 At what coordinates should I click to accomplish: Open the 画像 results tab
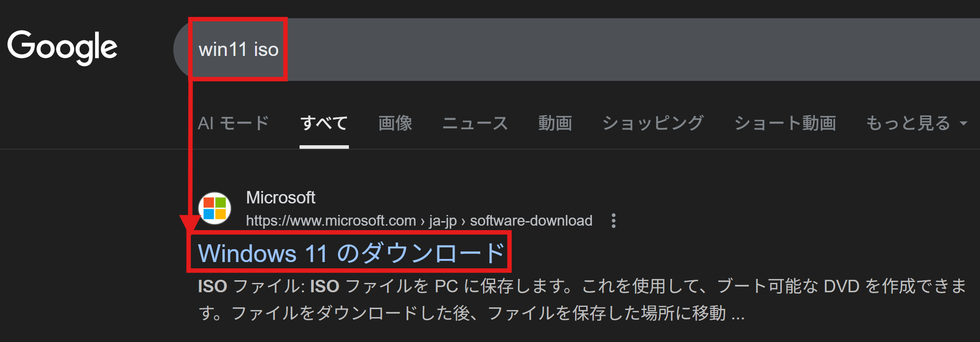click(x=395, y=123)
